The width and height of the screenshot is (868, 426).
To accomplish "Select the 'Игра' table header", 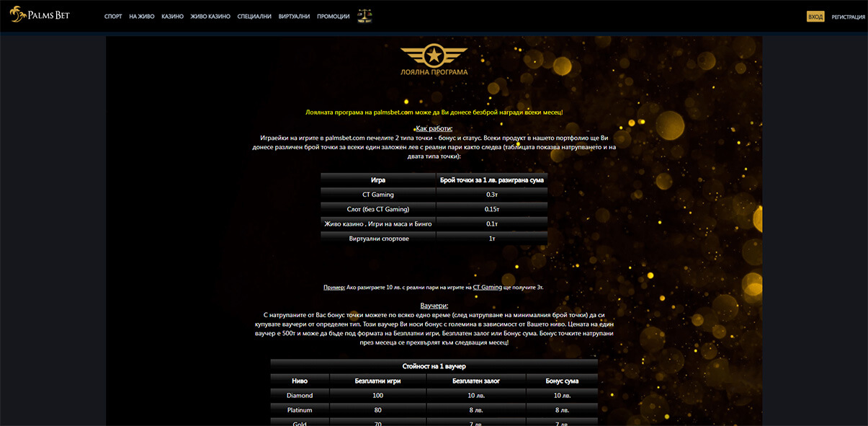I will [378, 179].
